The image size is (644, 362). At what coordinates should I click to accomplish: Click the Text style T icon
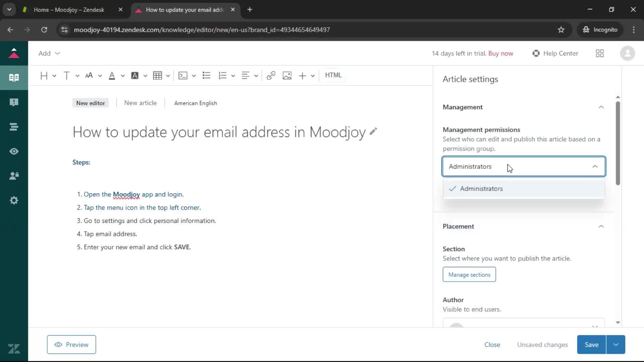pos(66,76)
